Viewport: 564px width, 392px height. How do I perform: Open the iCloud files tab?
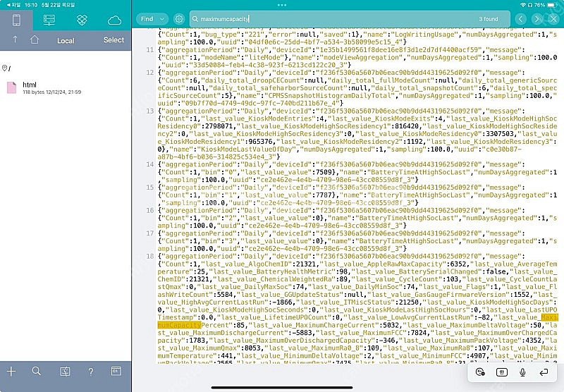click(x=114, y=20)
